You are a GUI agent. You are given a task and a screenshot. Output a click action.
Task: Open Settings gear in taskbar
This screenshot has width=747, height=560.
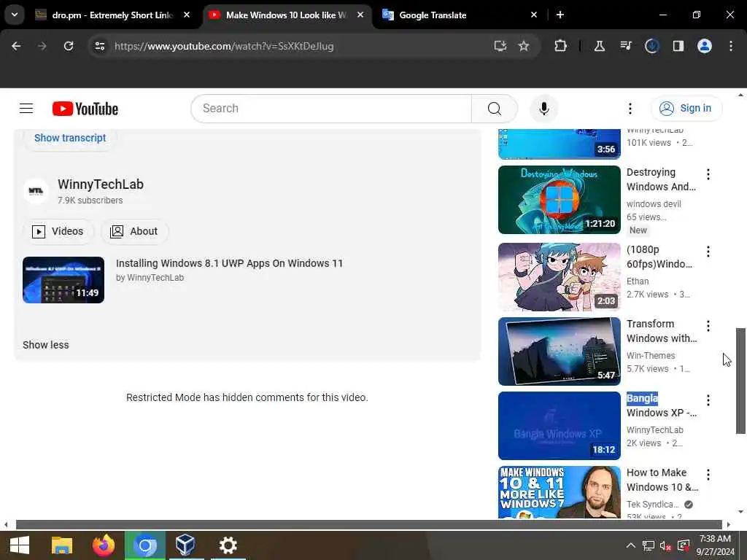228,545
